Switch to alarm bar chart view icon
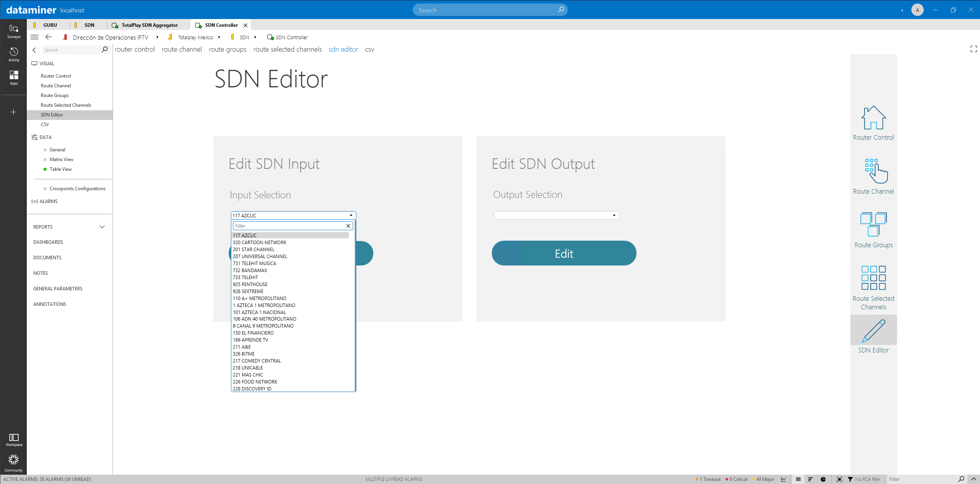The height and width of the screenshot is (484, 980). pyautogui.click(x=810, y=479)
